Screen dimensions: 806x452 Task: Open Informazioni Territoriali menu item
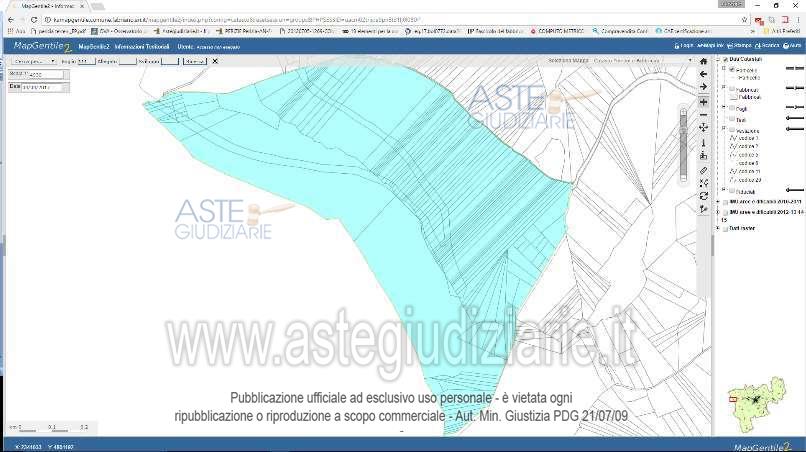point(141,46)
